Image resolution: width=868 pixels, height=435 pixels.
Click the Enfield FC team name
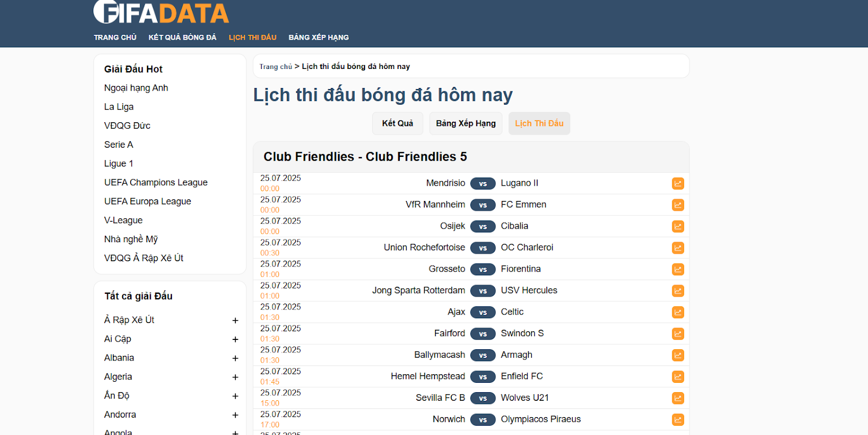(x=522, y=376)
